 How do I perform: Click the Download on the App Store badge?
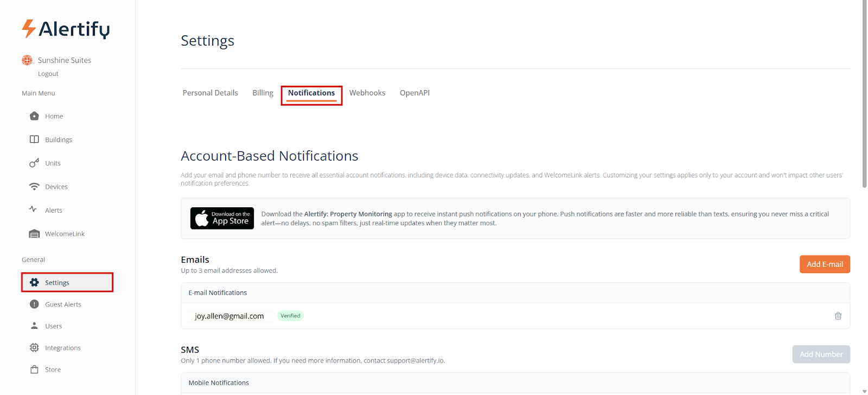pyautogui.click(x=222, y=218)
